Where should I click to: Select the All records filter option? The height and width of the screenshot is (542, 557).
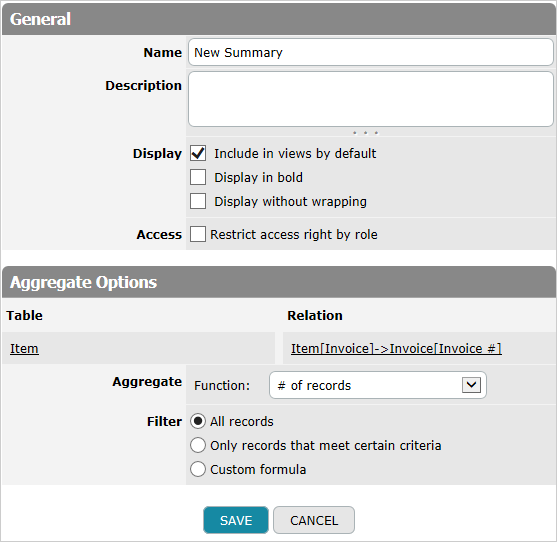click(198, 421)
